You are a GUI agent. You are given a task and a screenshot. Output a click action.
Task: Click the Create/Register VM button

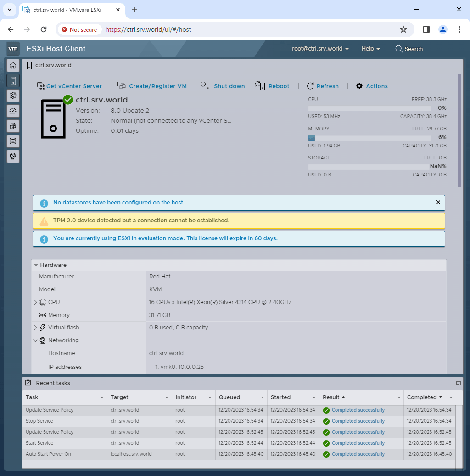click(x=153, y=86)
